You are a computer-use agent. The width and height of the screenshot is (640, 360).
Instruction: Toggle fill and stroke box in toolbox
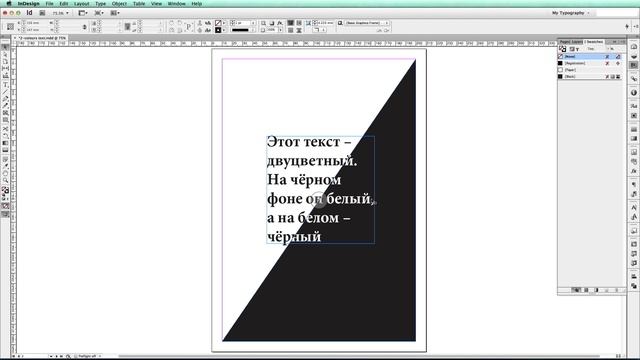5,190
